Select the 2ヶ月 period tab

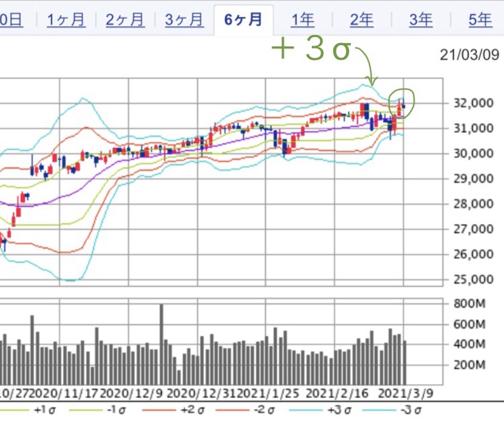click(125, 19)
